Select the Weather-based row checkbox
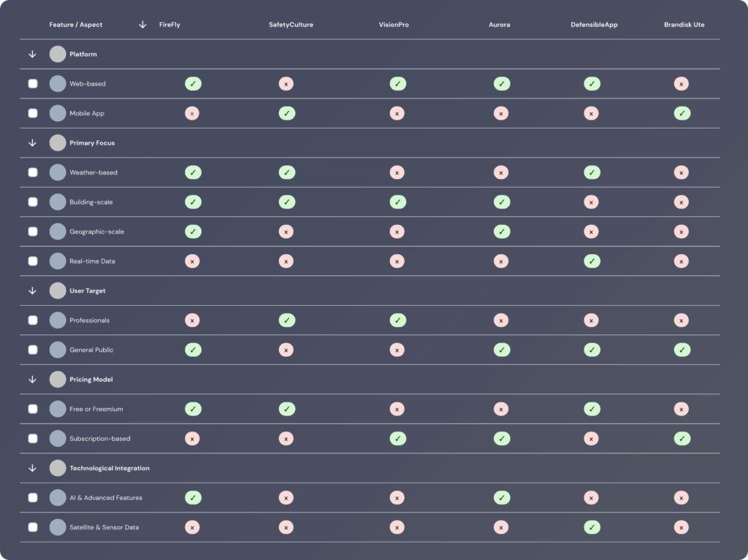The height and width of the screenshot is (560, 748). pyautogui.click(x=33, y=173)
